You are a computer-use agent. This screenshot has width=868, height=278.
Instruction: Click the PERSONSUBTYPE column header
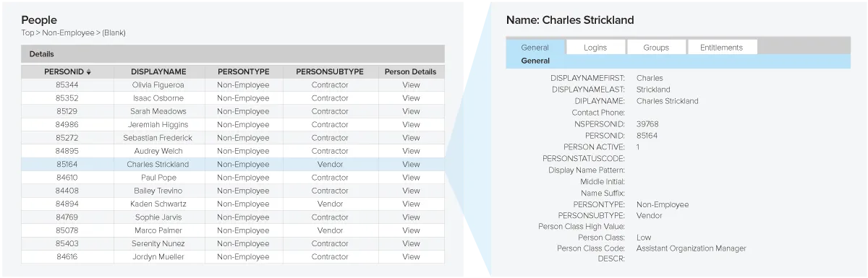(x=330, y=72)
